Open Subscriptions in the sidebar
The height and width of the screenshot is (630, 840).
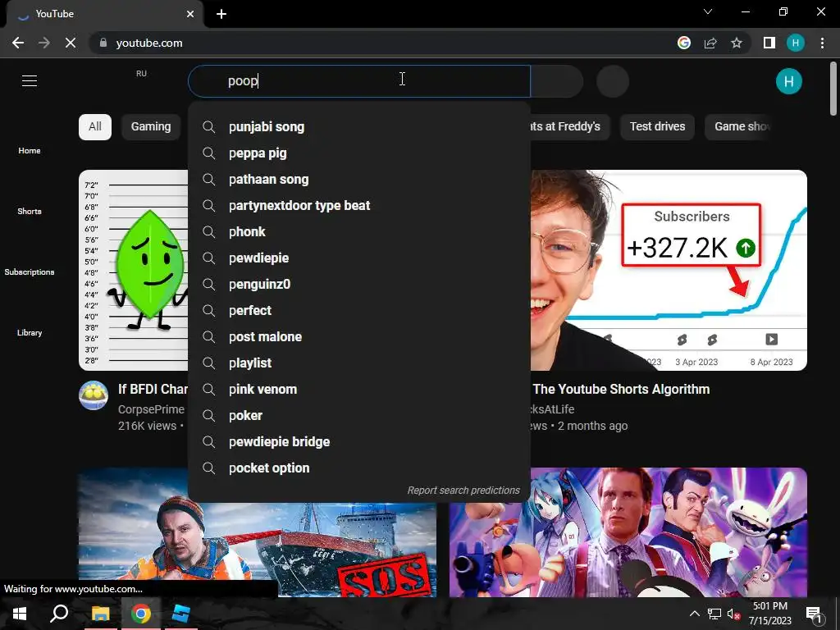(30, 272)
